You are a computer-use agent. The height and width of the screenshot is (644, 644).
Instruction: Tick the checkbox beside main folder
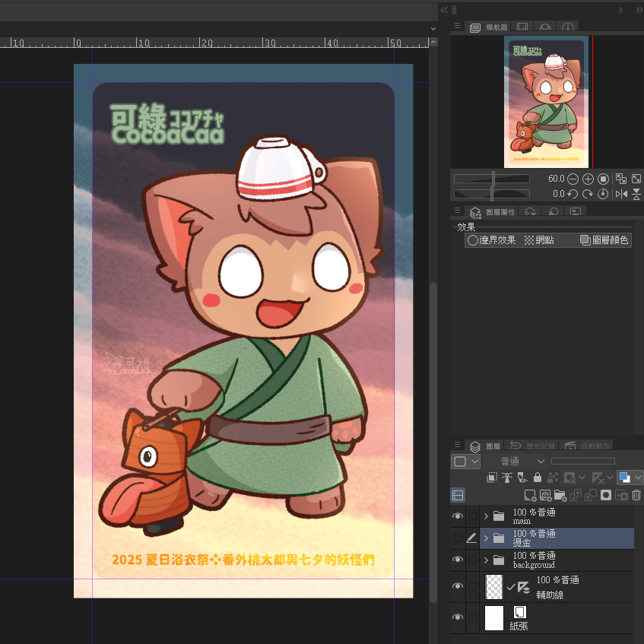473,516
